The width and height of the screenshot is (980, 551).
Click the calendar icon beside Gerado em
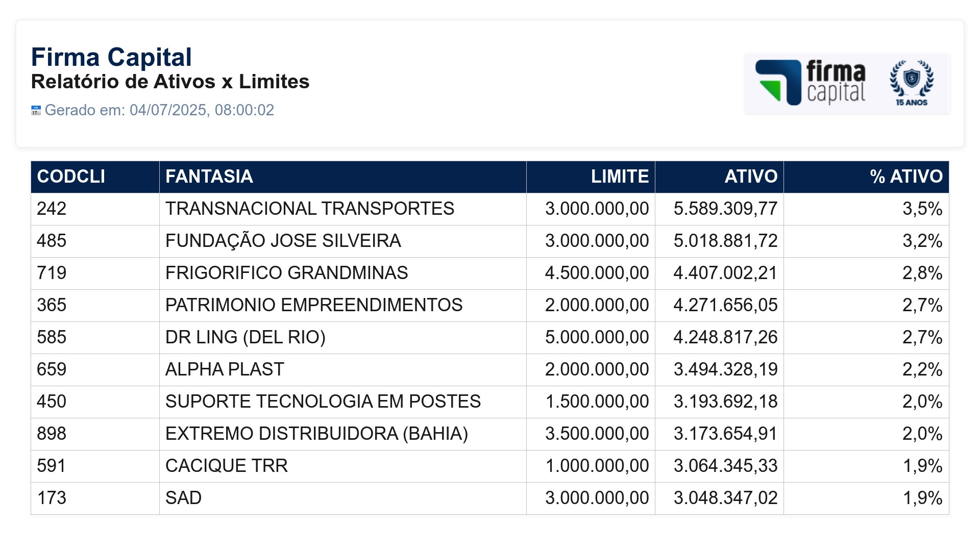[x=36, y=110]
